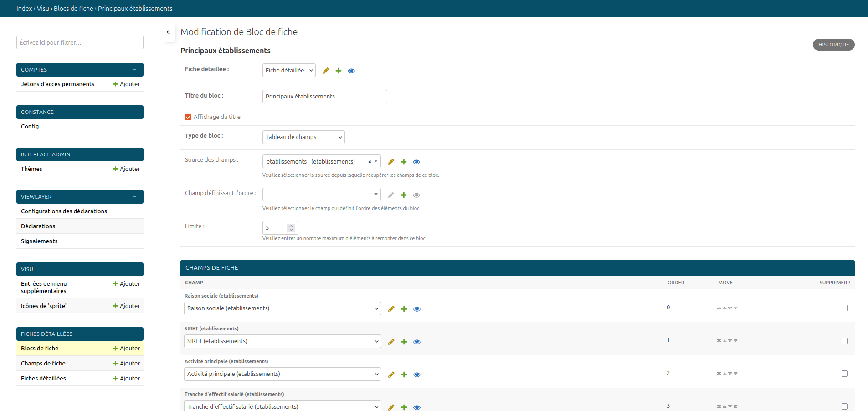Clear the Source des champs selection with the x
Screen dimensions: 868x411
(370, 162)
